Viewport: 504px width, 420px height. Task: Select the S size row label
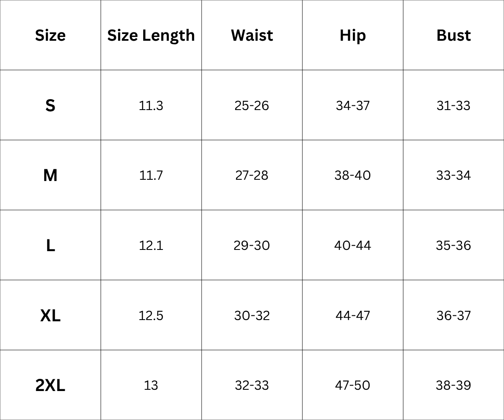pyautogui.click(x=50, y=105)
